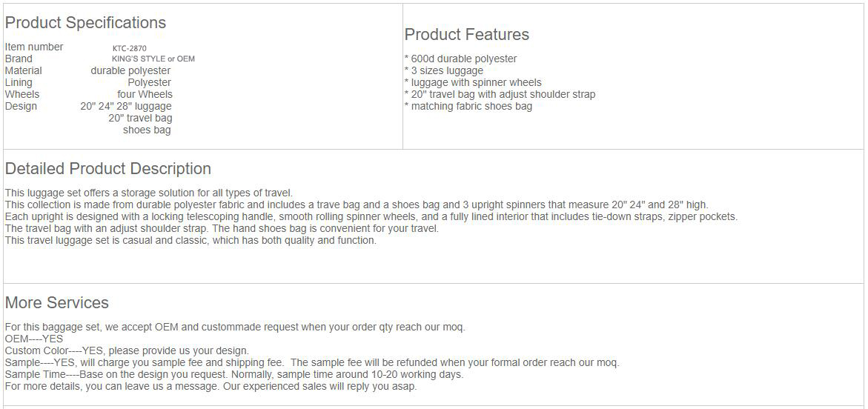Click the sentence starting "This luggage set offers"
This screenshot has width=868, height=409.
(149, 193)
